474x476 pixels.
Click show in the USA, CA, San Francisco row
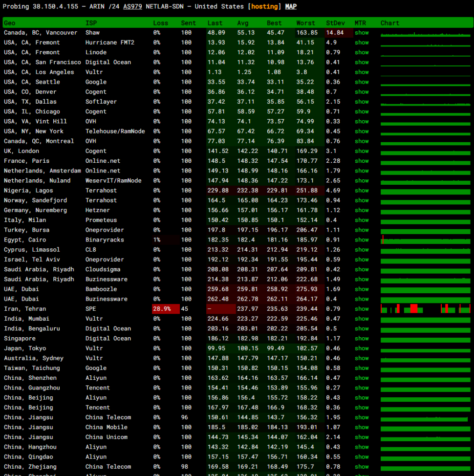coord(362,62)
